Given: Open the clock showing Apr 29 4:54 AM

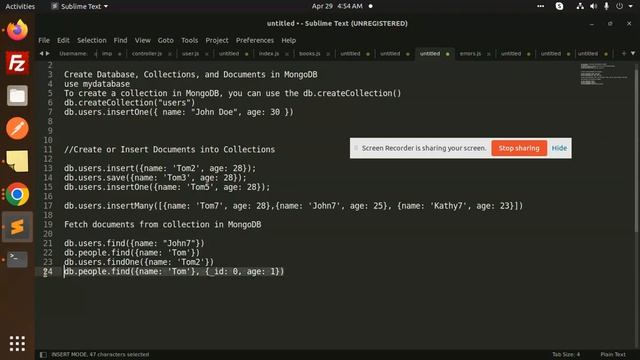Looking at the screenshot, I should [337, 6].
